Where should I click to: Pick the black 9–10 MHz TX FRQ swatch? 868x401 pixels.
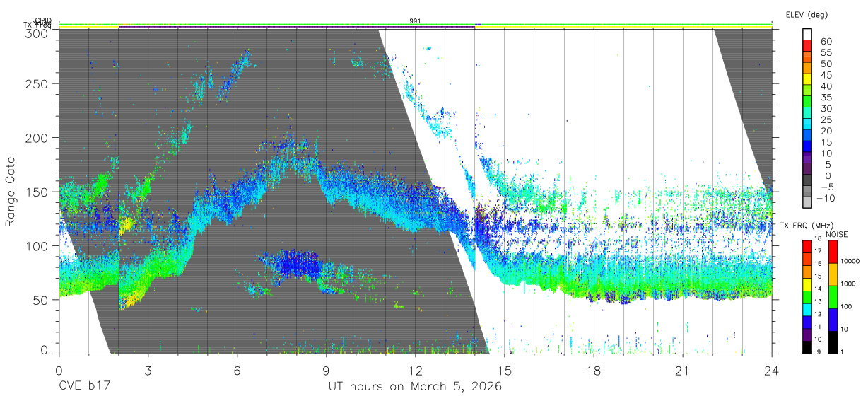pos(808,347)
